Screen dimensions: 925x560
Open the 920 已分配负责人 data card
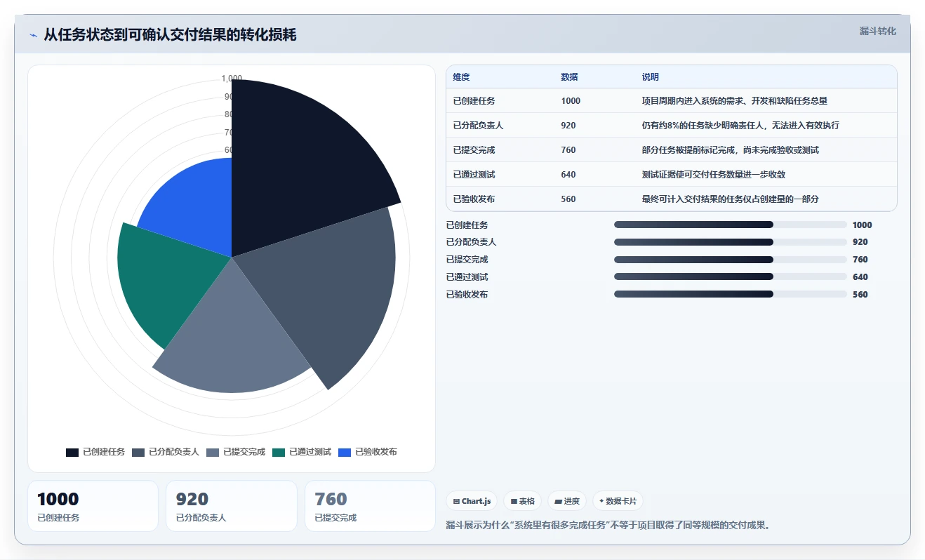(x=232, y=506)
